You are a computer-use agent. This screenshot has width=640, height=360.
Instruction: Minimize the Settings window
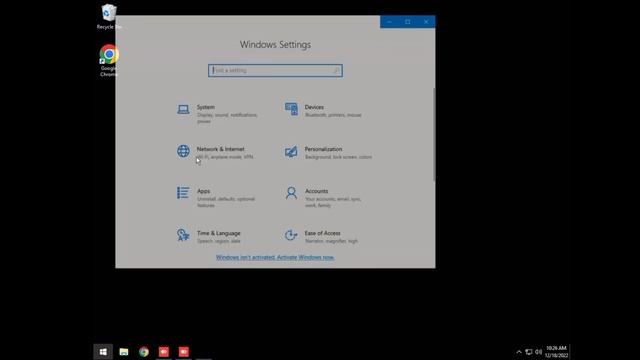tap(389, 22)
